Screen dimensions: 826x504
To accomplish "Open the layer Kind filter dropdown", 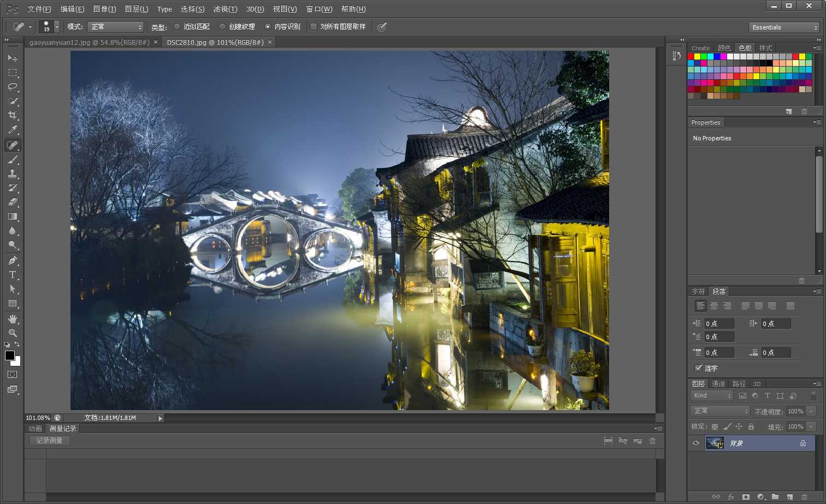I will click(712, 395).
